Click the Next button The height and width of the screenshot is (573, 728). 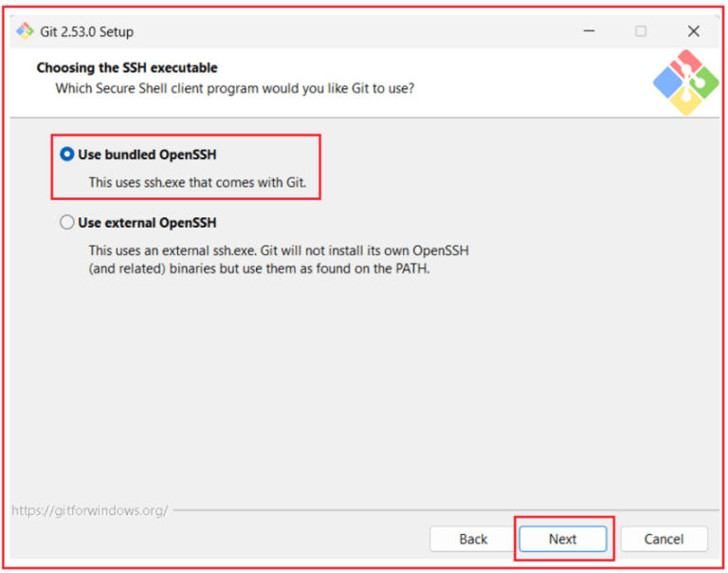tap(563, 539)
